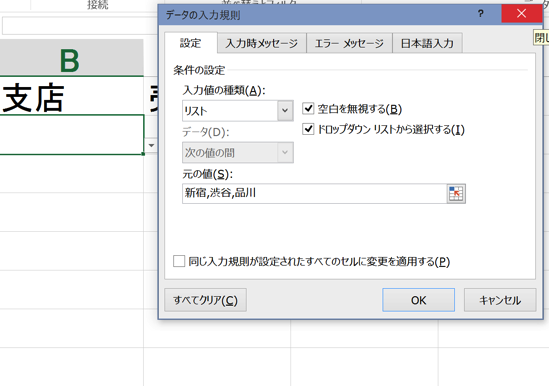Viewport: 549px width, 386px height.
Task: Toggle 空白を無視する checkbox
Action: (308, 109)
